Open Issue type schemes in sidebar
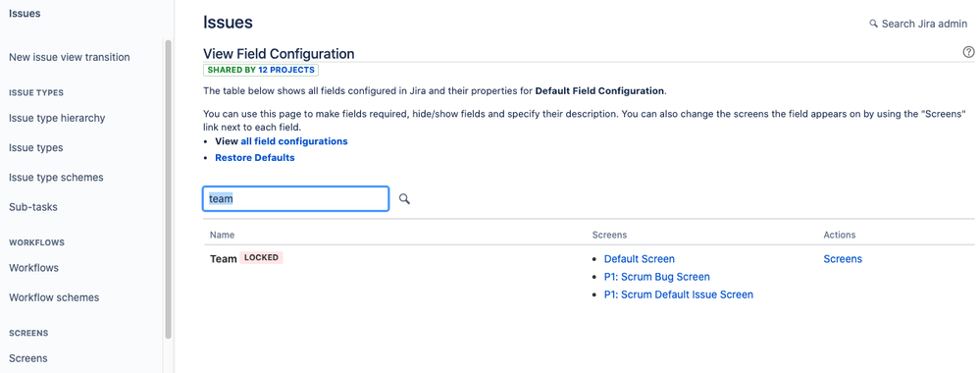Screen dimensions: 980x373 point(56,177)
